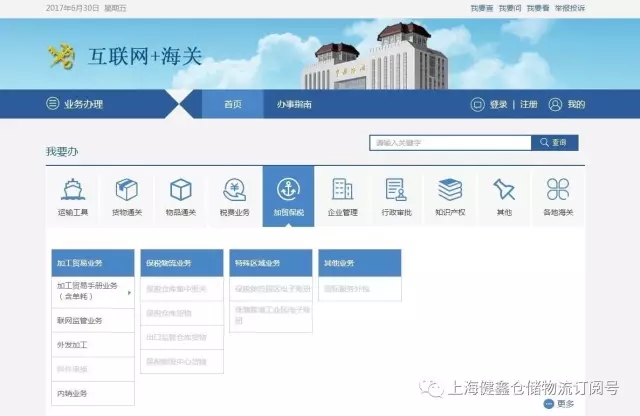The height and width of the screenshot is (416, 640).
Task: Open the 各地海关 four-leaf icon
Action: pyautogui.click(x=558, y=189)
